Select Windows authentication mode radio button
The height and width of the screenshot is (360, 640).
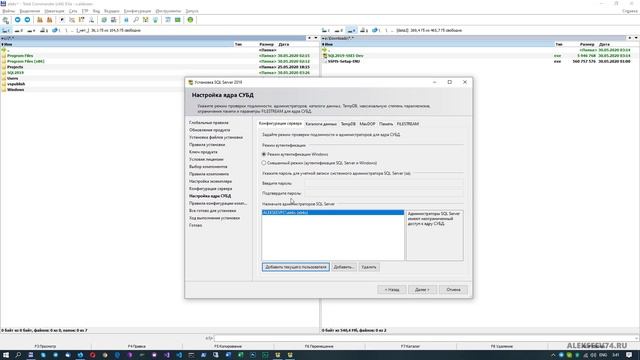pyautogui.click(x=264, y=154)
